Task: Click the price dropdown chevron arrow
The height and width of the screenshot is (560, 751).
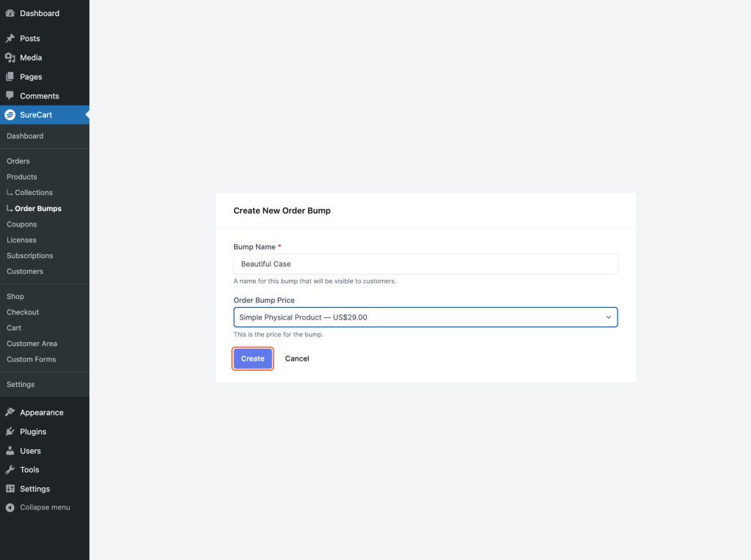Action: pyautogui.click(x=608, y=317)
